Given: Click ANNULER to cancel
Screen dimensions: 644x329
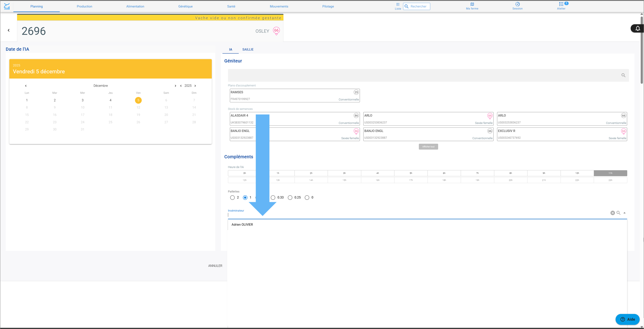Looking at the screenshot, I should click(215, 266).
